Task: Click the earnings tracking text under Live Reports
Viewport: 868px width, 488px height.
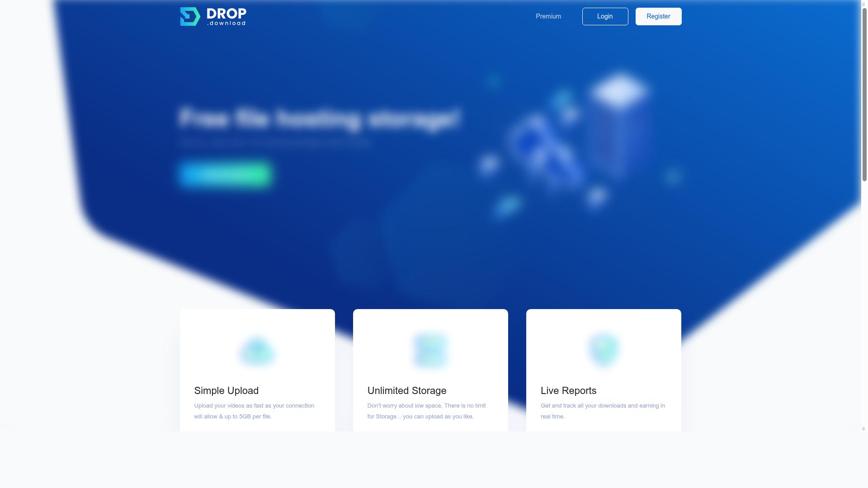Action: coord(603,411)
